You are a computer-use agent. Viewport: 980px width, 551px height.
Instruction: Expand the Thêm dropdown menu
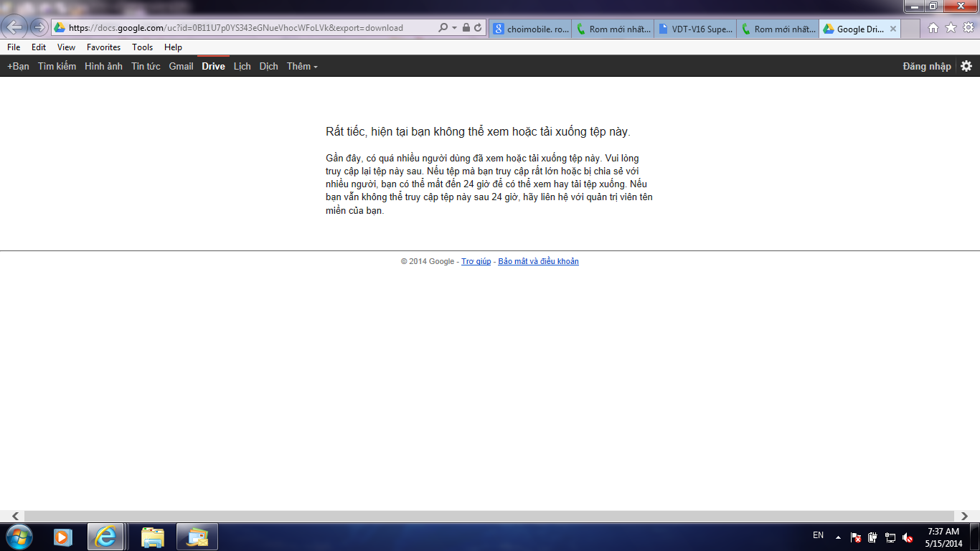click(302, 66)
